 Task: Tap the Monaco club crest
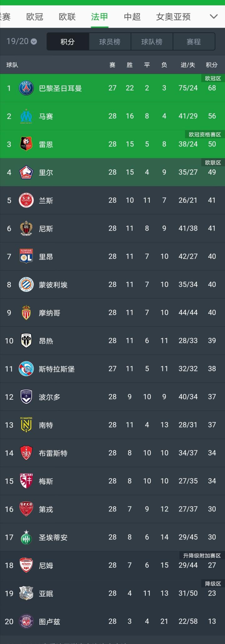point(26,313)
